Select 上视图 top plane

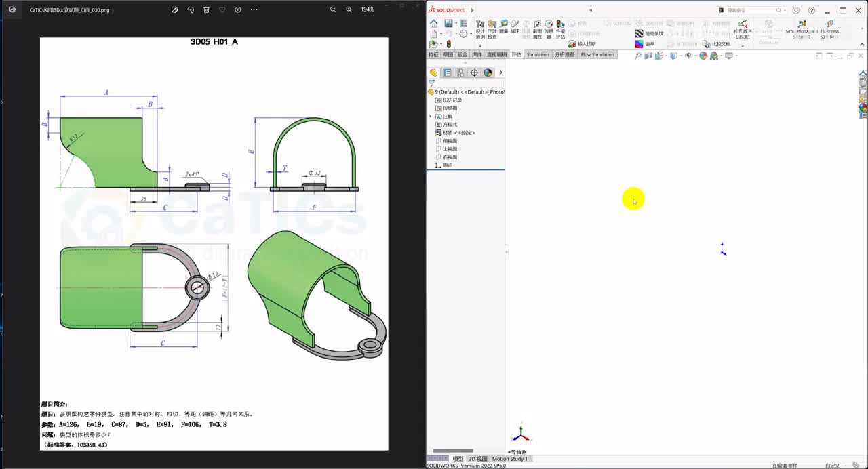446,149
